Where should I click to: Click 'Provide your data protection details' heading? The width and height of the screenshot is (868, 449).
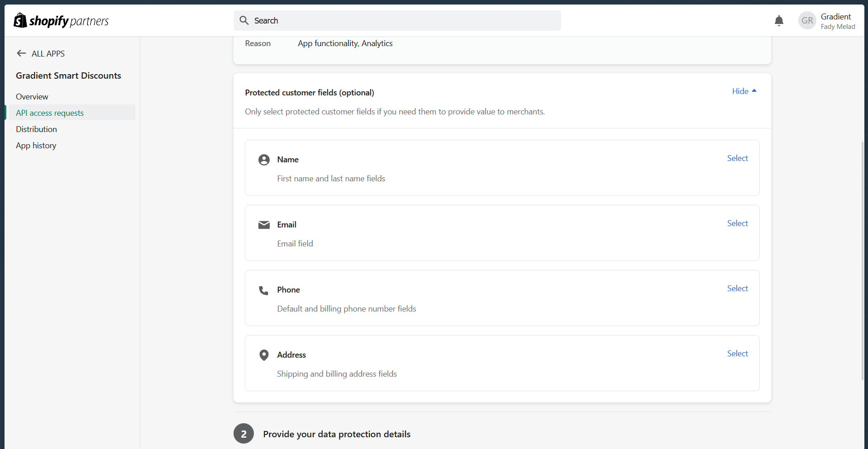click(x=337, y=434)
